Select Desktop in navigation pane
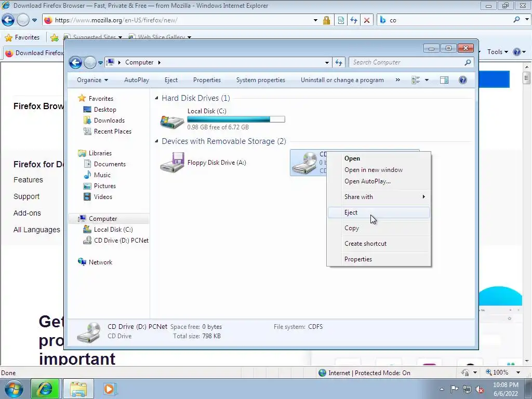Image resolution: width=532 pixels, height=399 pixels. (105, 110)
